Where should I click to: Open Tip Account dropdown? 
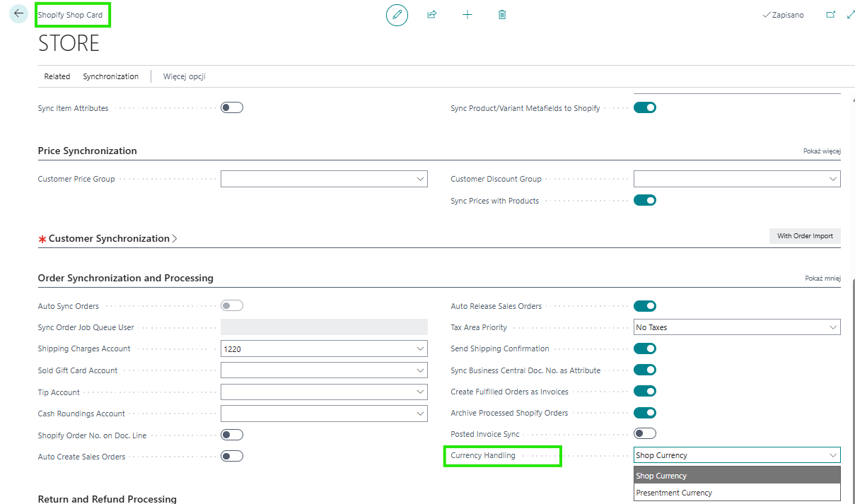click(x=420, y=392)
